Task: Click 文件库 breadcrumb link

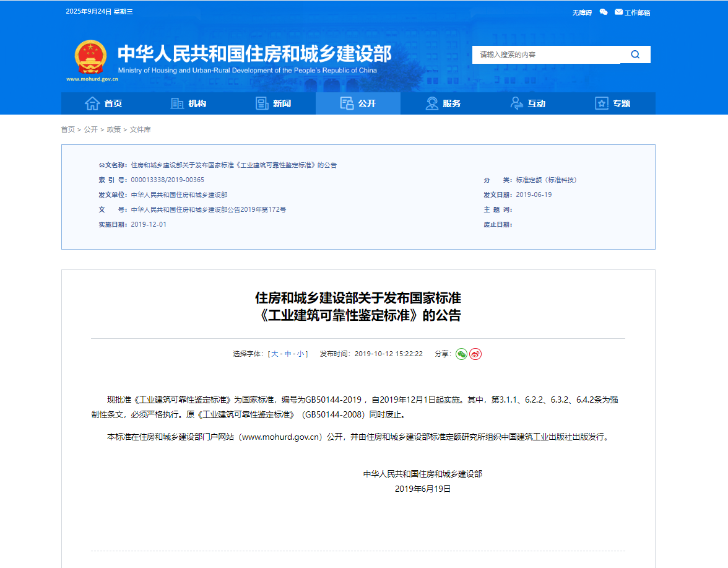Action: [140, 129]
